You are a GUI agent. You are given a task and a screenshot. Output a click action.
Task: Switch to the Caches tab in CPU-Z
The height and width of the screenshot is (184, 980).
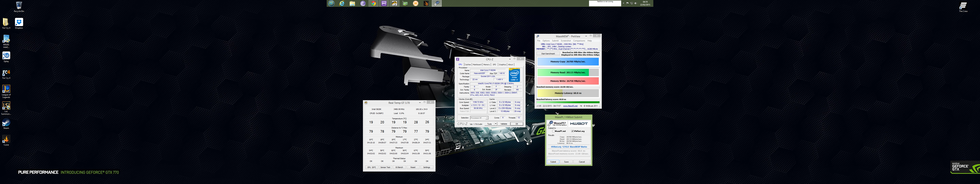(468, 64)
